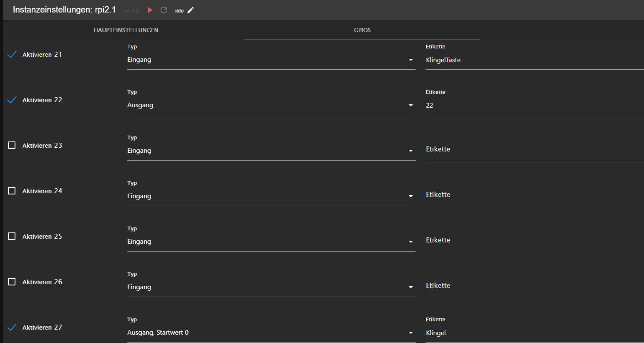The width and height of the screenshot is (644, 343).
Task: Open the Typ dropdown for GPIO 24
Action: pyautogui.click(x=271, y=196)
